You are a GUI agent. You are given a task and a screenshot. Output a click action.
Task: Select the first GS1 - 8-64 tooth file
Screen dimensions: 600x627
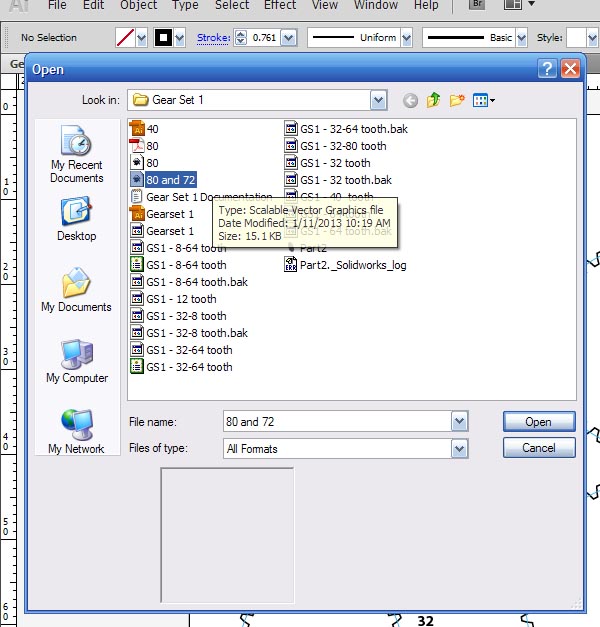tap(178, 248)
